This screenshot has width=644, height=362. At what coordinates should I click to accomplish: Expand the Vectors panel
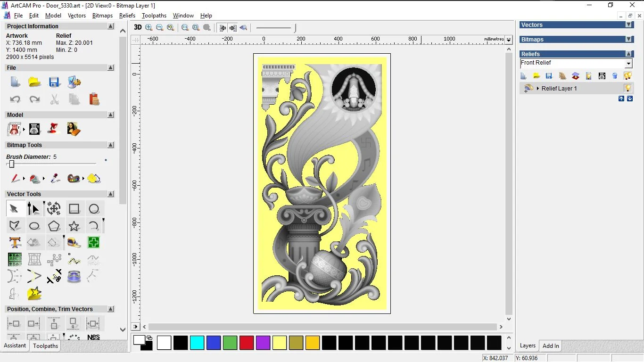tap(628, 25)
